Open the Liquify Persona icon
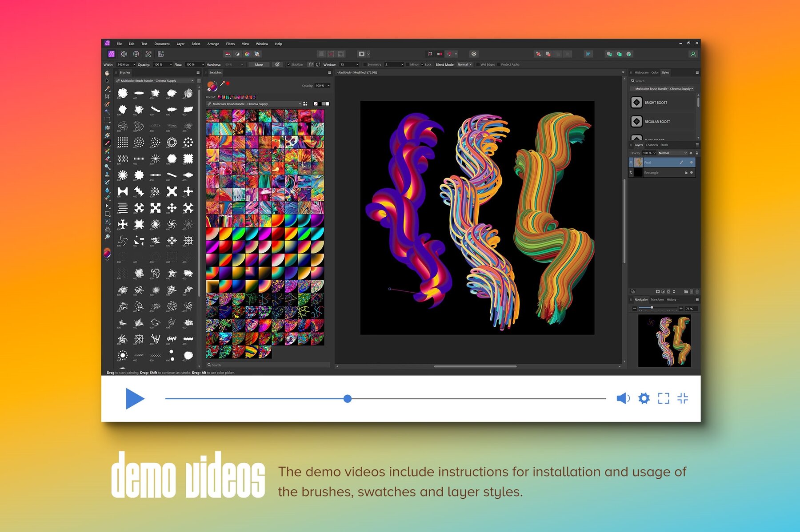 coord(123,54)
